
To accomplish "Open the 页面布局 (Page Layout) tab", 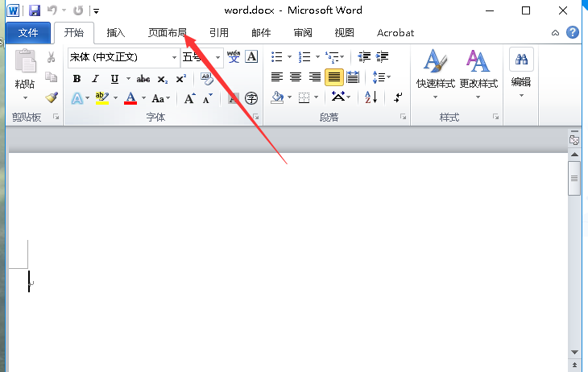I will click(x=167, y=33).
